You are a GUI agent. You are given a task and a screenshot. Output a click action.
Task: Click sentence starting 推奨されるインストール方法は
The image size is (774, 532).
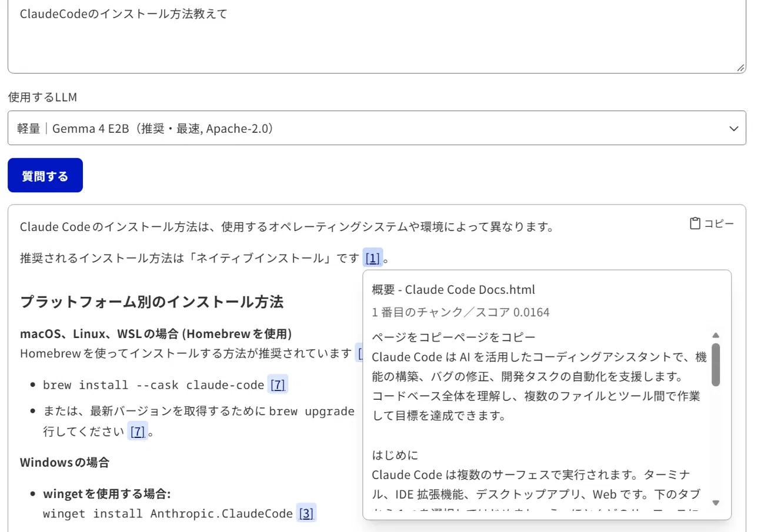point(189,257)
